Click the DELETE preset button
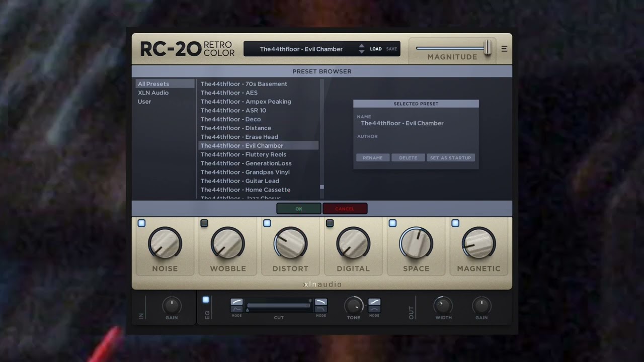 pyautogui.click(x=408, y=158)
